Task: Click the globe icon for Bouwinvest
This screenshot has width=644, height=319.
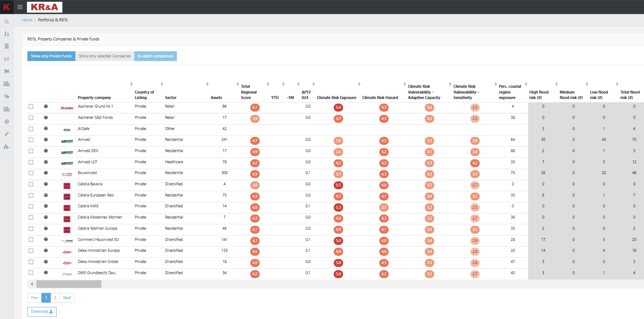Action: tap(46, 173)
